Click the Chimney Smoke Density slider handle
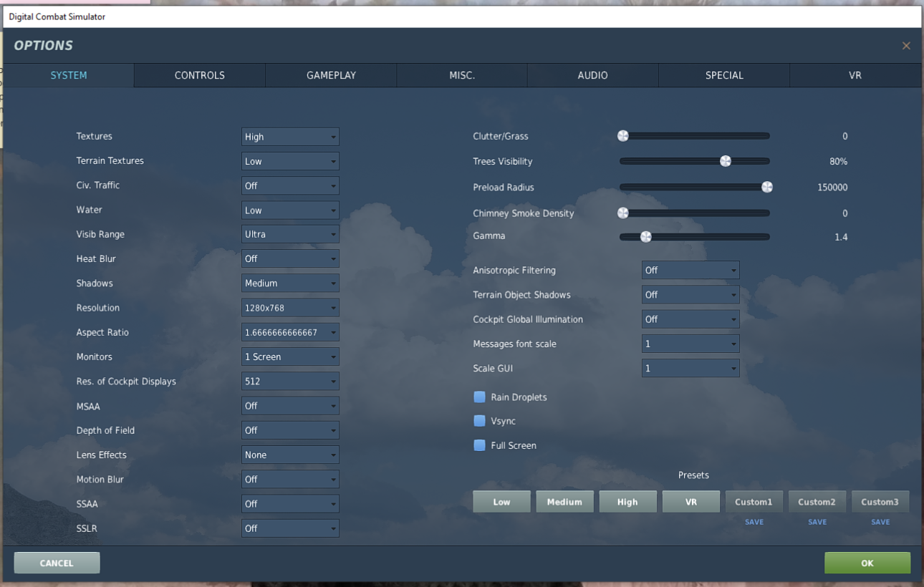 tap(623, 213)
